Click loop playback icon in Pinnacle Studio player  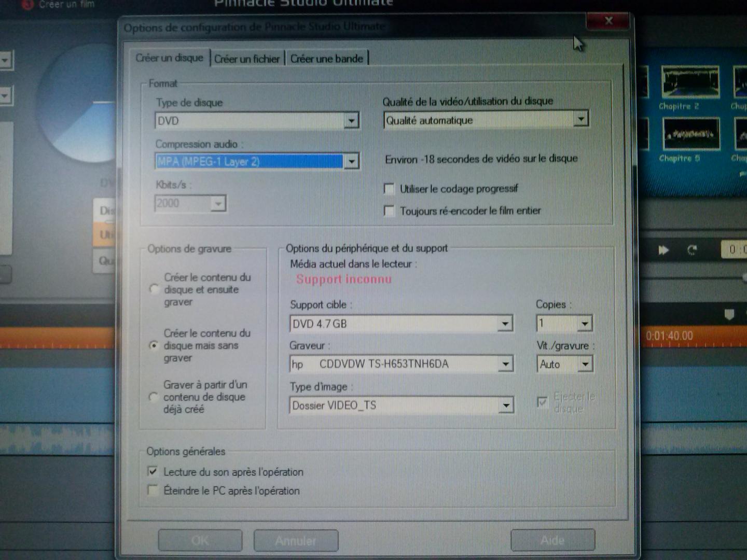click(x=691, y=250)
